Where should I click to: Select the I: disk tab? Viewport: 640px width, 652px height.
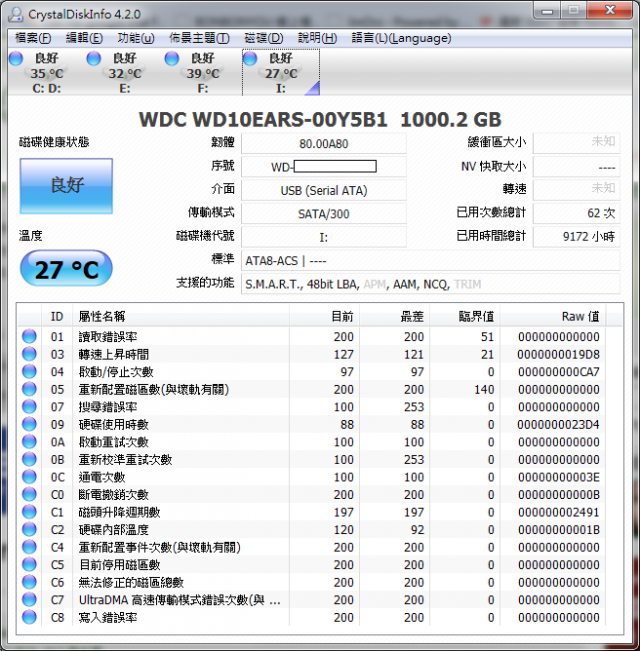click(x=281, y=72)
